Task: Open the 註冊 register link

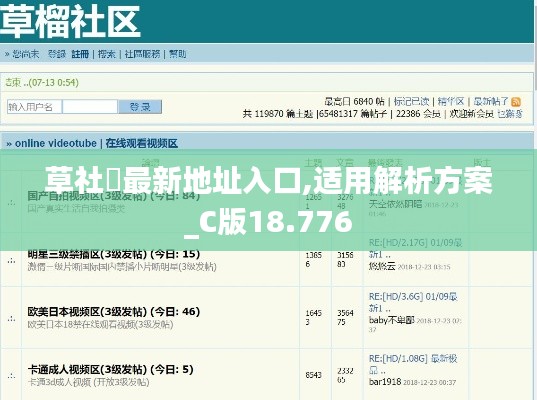Action: point(80,54)
